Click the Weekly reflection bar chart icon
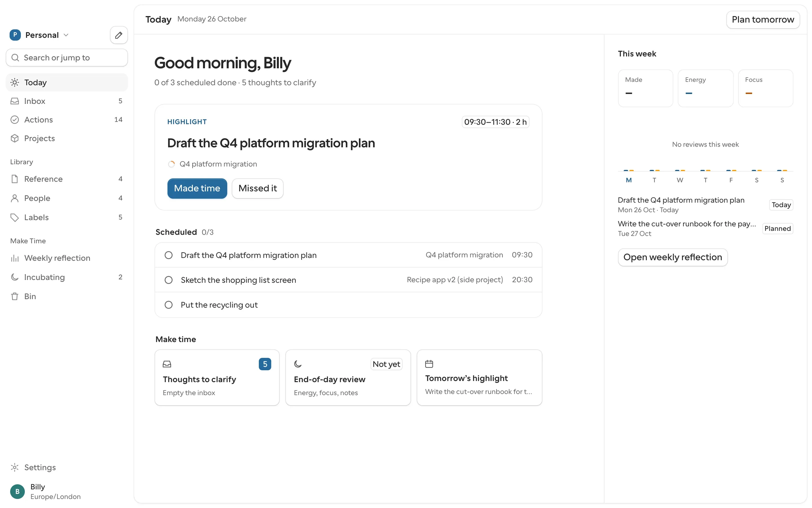812x508 pixels. tap(15, 258)
